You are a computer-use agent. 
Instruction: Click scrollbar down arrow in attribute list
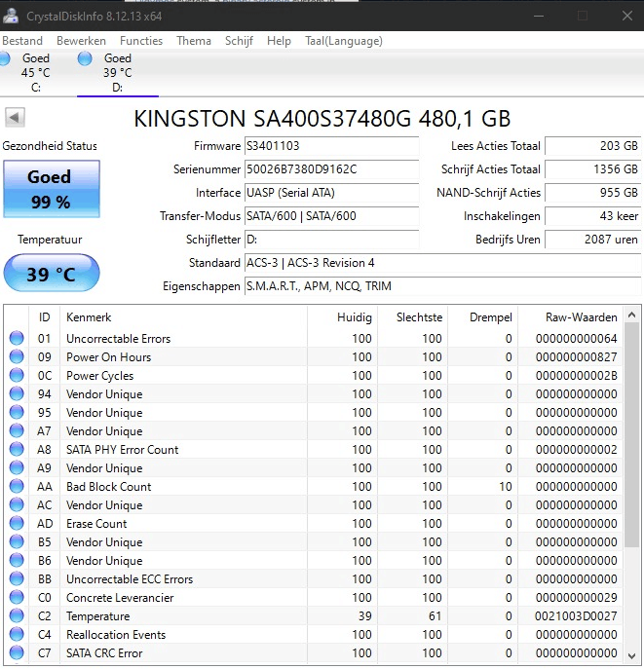632,655
